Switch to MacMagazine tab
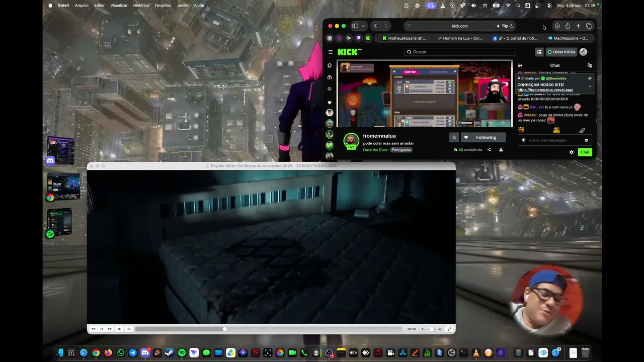The image size is (644, 362). (x=568, y=38)
